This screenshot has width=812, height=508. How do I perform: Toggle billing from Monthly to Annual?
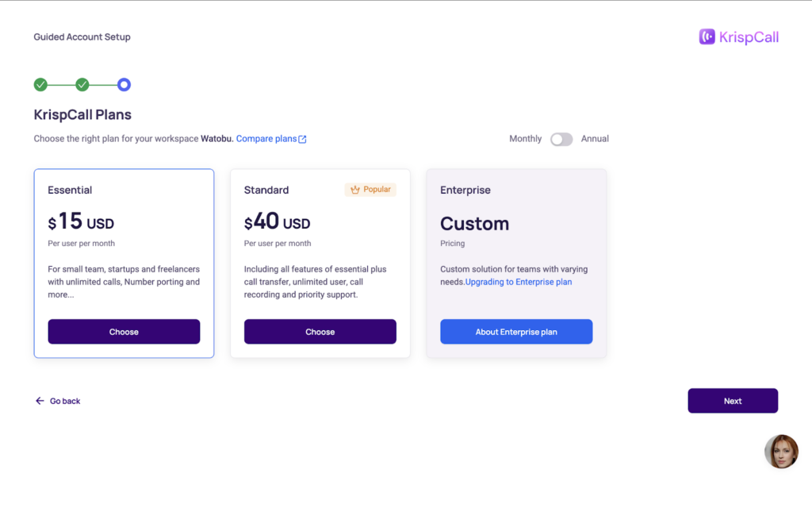tap(561, 139)
